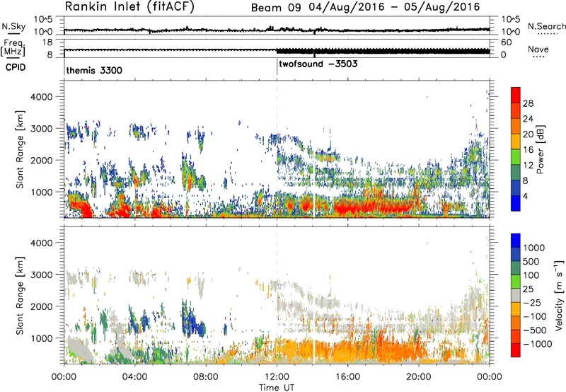Viewport: 566px width, 392px height.
Task: Click the '18' frequency axis tick label
Action: pos(47,42)
